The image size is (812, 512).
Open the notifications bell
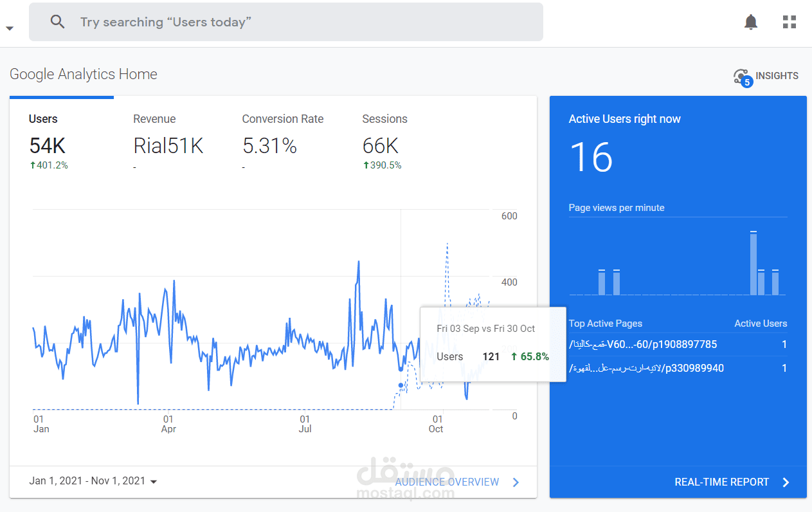pos(751,22)
